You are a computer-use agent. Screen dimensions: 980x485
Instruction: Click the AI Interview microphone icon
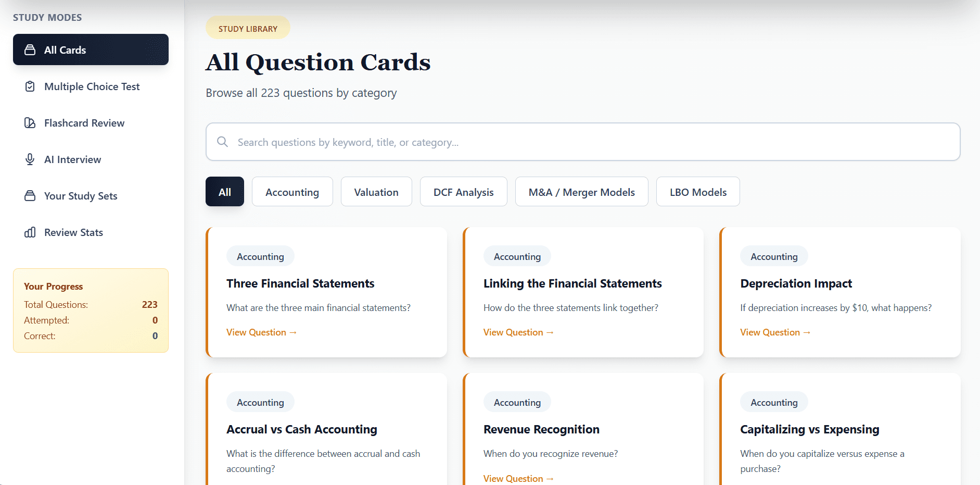click(30, 159)
